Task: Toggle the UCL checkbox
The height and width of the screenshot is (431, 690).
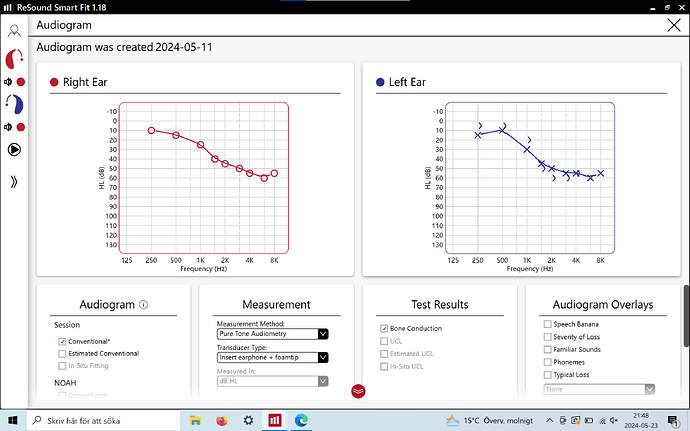Action: click(384, 341)
